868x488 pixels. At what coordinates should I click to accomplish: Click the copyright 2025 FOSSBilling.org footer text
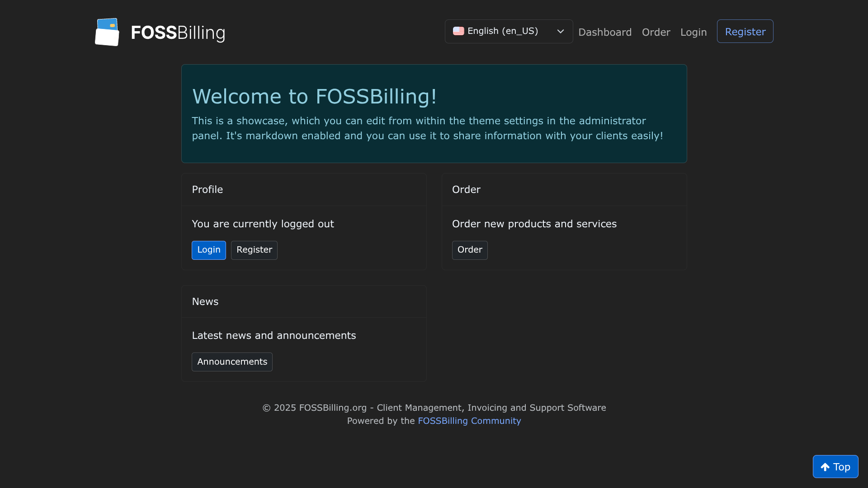click(x=434, y=408)
